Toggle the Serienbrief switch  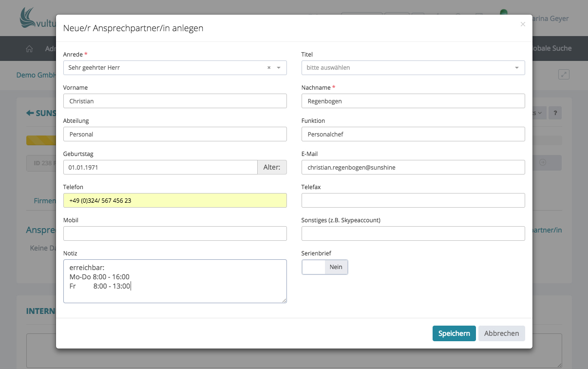[x=324, y=267]
